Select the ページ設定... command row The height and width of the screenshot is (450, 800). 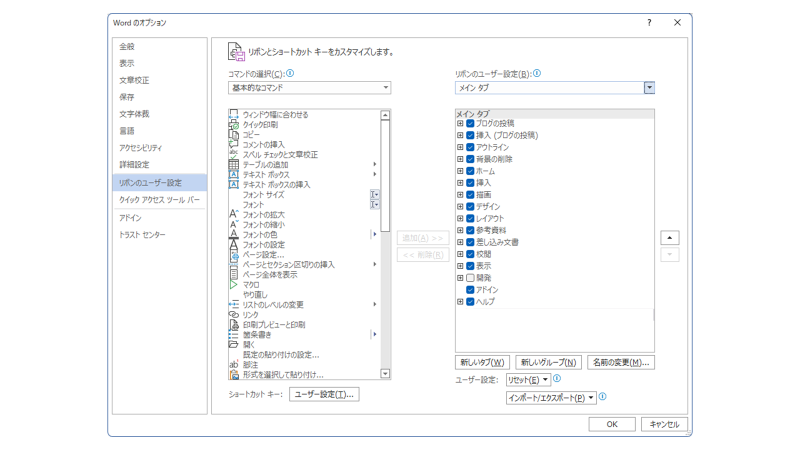304,255
